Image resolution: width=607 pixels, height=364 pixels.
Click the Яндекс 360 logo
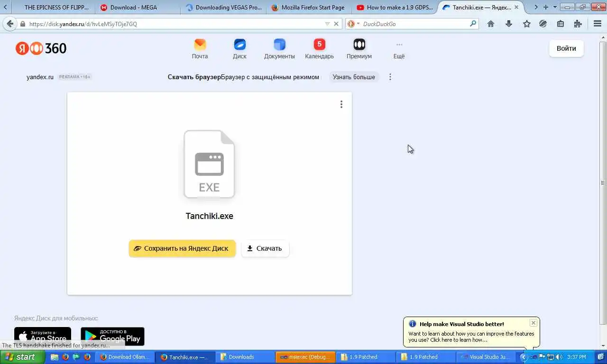(x=41, y=48)
